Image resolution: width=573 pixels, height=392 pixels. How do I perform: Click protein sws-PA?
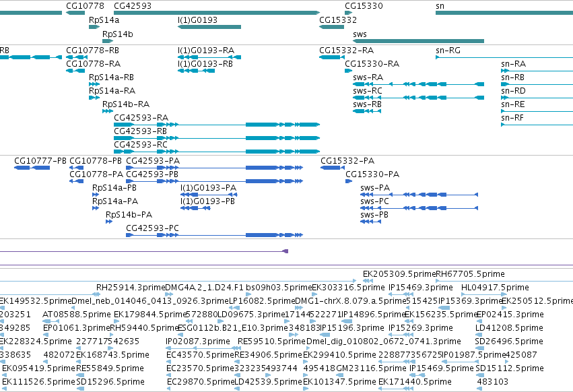[x=419, y=195]
